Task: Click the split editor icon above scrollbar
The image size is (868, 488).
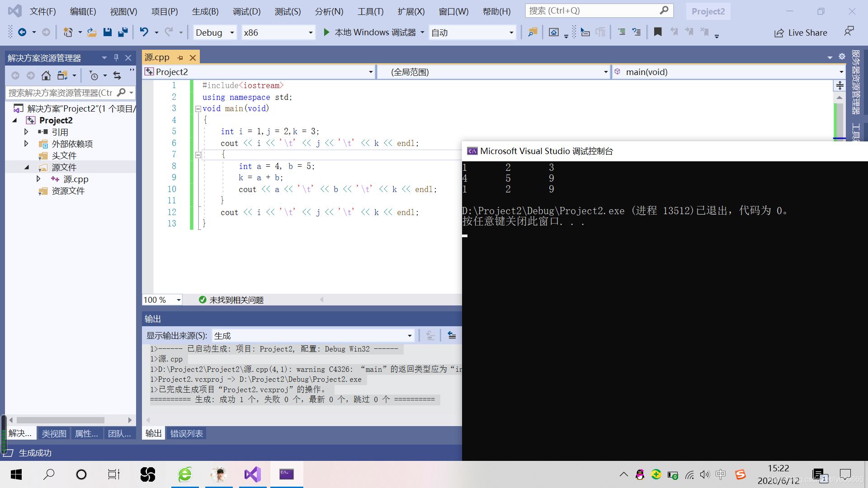Action: (840, 85)
